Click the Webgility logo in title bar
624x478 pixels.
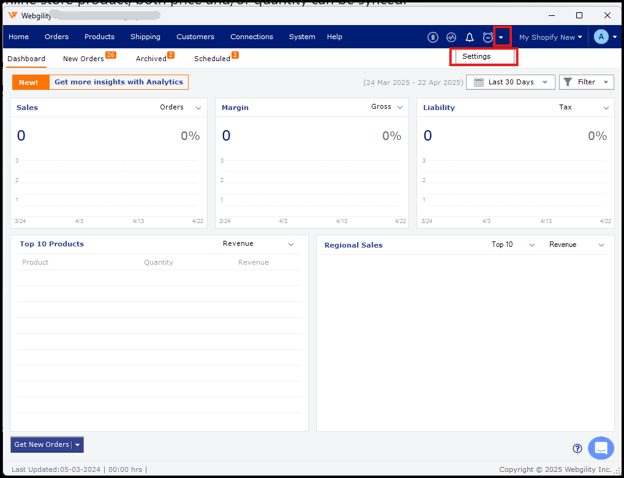(13, 16)
